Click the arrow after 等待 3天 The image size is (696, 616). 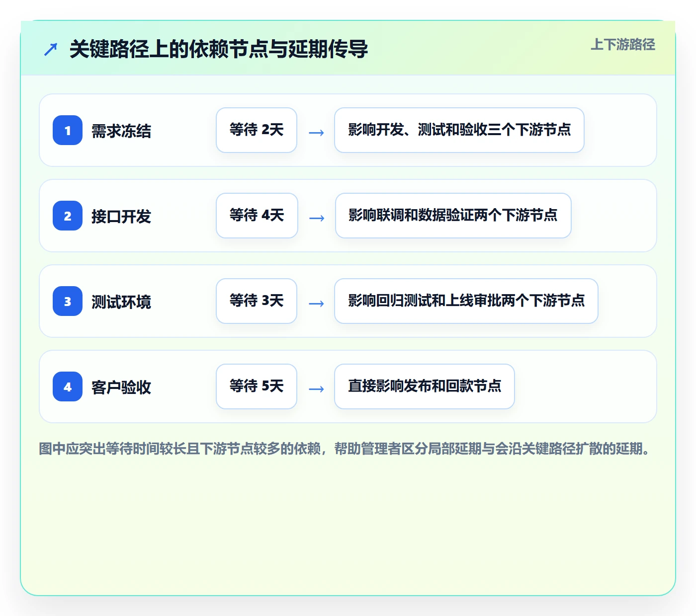pyautogui.click(x=316, y=303)
